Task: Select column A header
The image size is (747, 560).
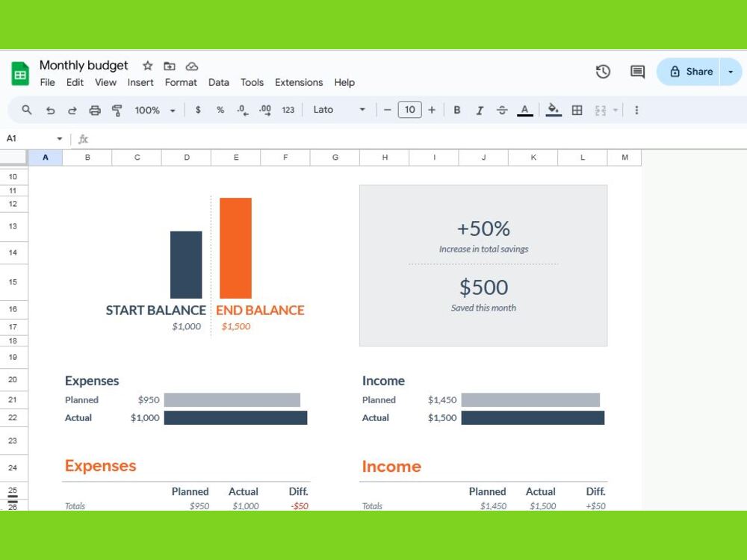Action: pos(46,158)
